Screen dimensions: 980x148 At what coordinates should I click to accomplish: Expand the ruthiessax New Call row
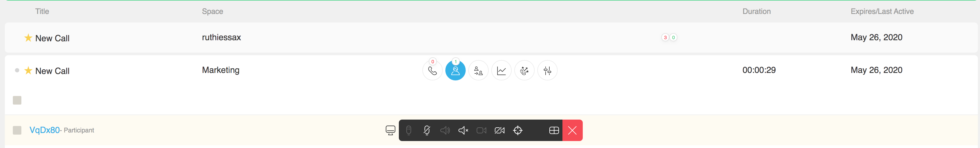[x=491, y=37]
